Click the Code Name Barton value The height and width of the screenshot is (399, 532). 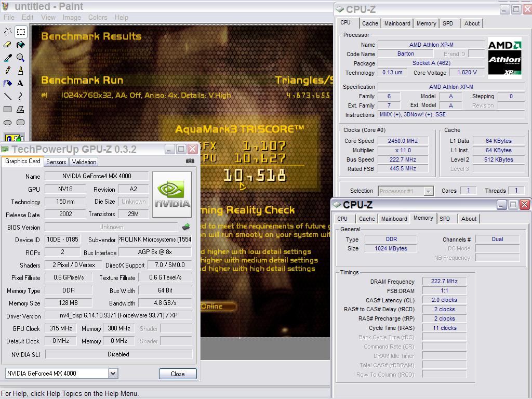coord(405,54)
